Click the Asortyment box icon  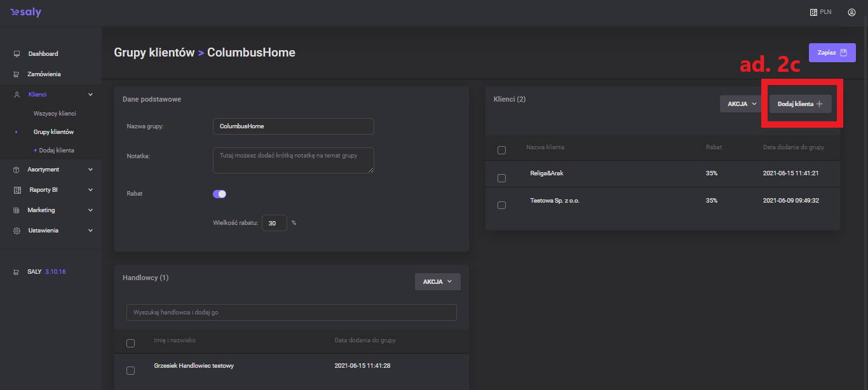[17, 170]
